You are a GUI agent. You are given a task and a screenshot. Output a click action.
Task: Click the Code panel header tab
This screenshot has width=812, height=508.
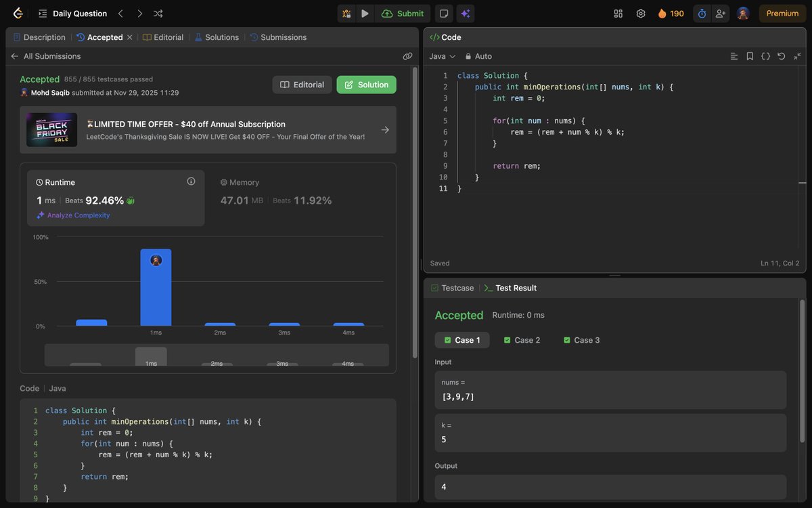[445, 37]
